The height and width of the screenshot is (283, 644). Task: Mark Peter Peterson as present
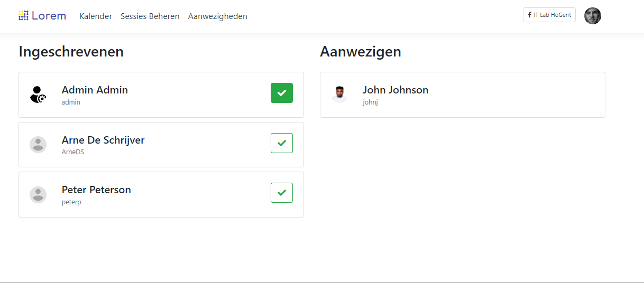click(282, 193)
